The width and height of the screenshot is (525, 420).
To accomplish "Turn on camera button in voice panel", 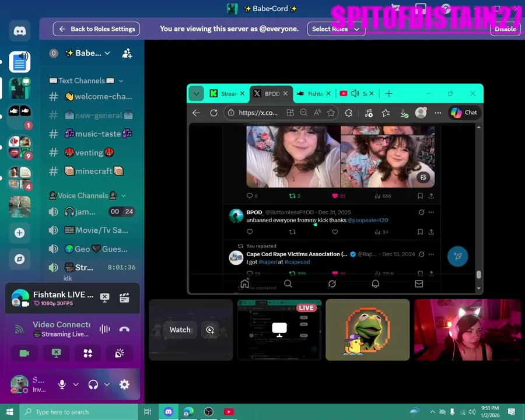I will (x=24, y=353).
